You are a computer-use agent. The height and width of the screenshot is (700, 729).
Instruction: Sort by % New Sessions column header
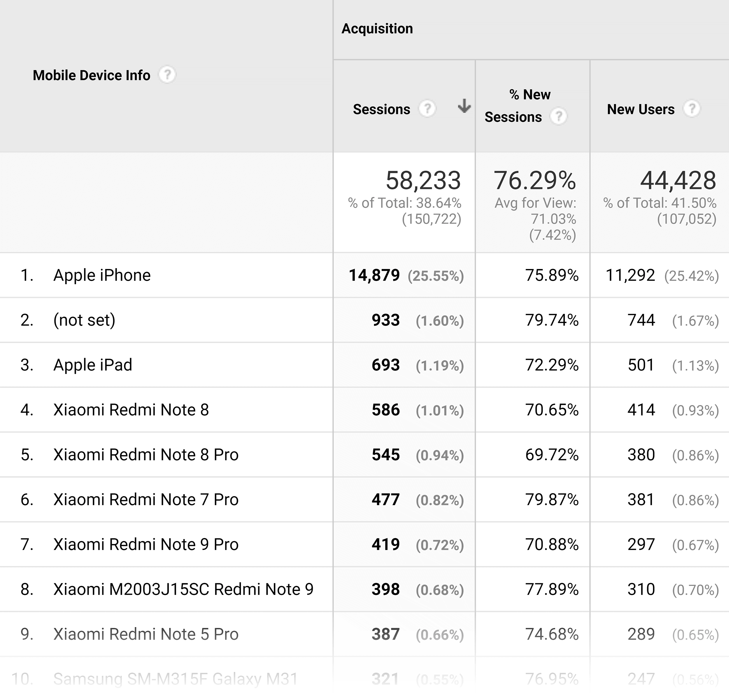[x=517, y=106]
